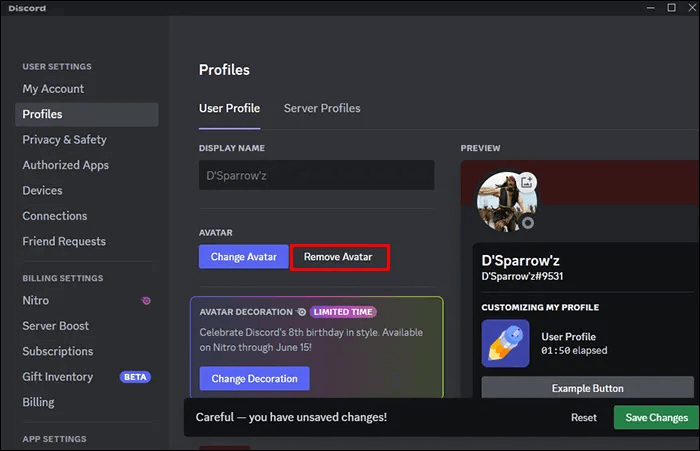Click the offline status indicator on avatar
This screenshot has height=451, width=700.
pyautogui.click(x=528, y=223)
